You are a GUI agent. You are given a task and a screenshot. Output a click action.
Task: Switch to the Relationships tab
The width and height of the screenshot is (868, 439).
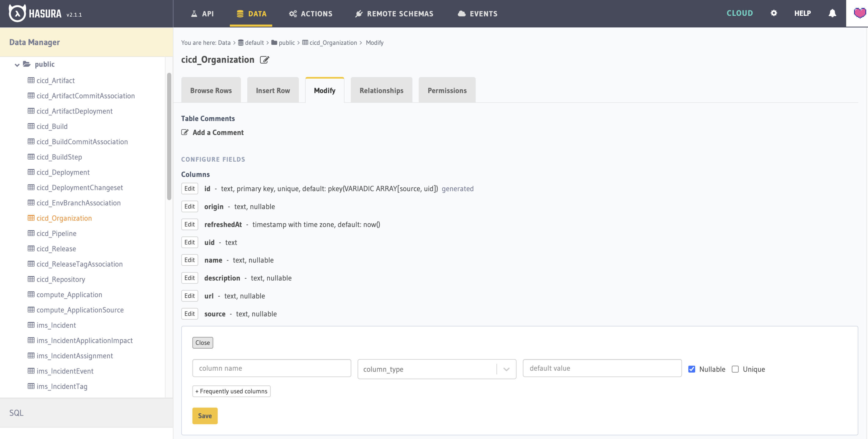381,90
